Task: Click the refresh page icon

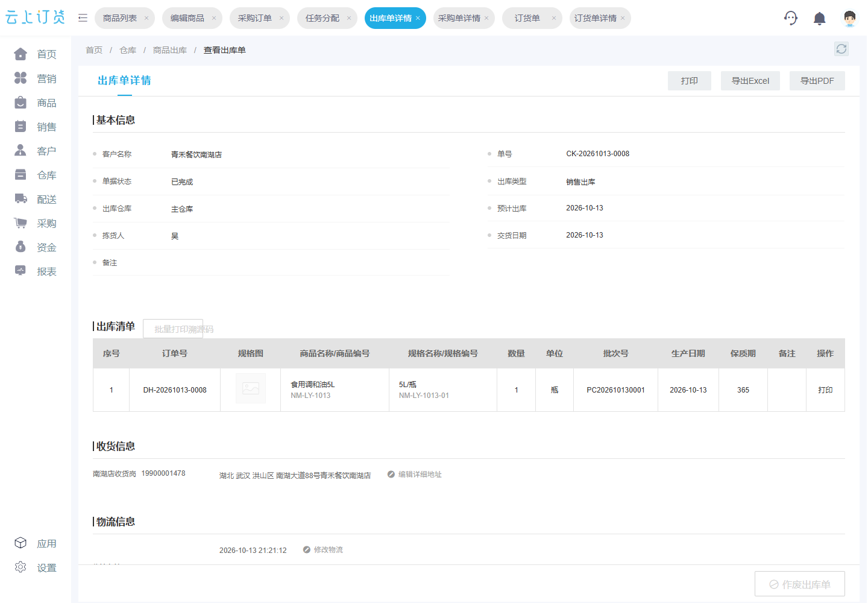Action: [x=841, y=49]
